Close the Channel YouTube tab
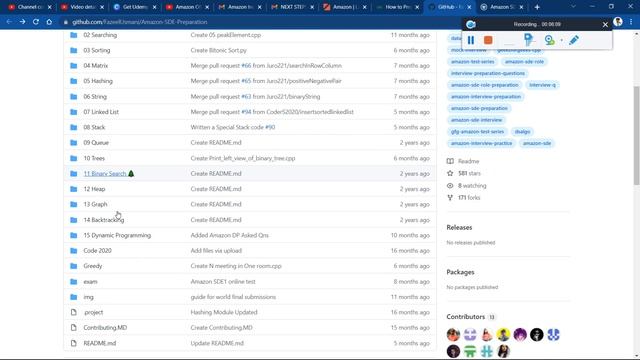This screenshot has width=640, height=360. tap(49, 7)
